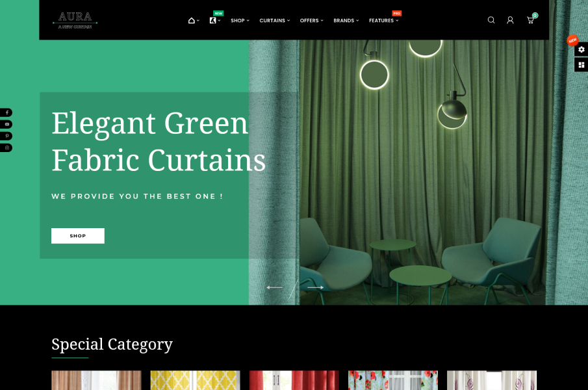This screenshot has width=588, height=390.
Task: Open the Offers menu
Action: 311,20
